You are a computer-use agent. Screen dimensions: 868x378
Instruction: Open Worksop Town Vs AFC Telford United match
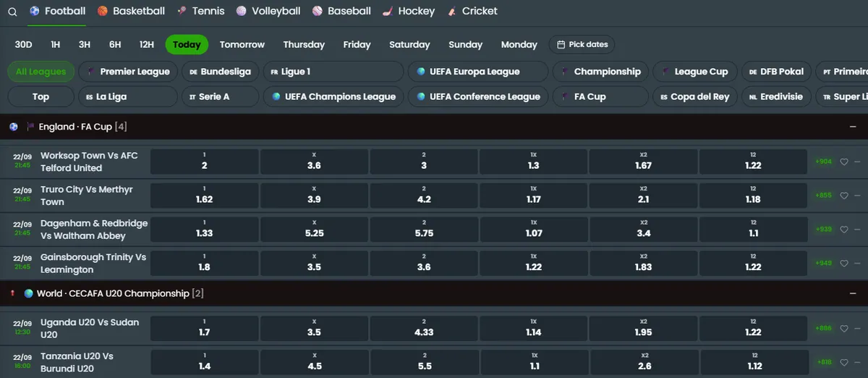[x=89, y=161]
